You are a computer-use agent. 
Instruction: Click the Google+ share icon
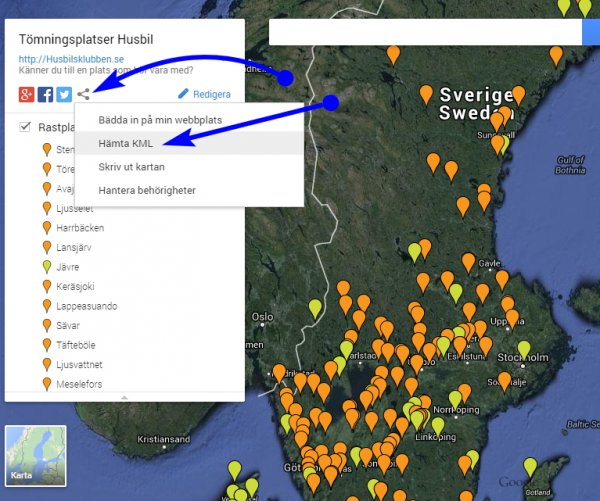pos(27,95)
